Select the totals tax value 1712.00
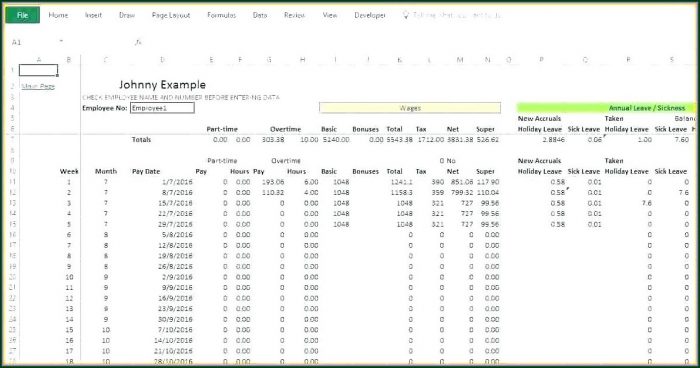 pyautogui.click(x=431, y=139)
